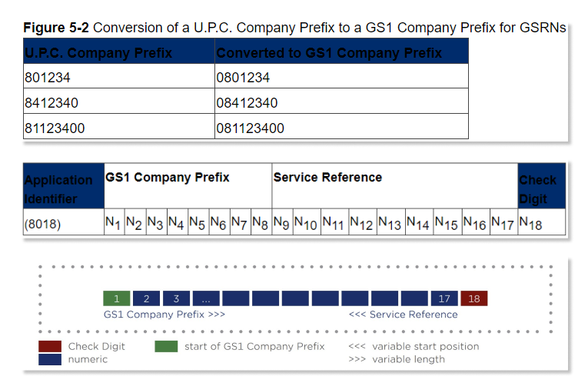Click the red box labeled 18
This screenshot has height=383, width=588.
(x=473, y=298)
